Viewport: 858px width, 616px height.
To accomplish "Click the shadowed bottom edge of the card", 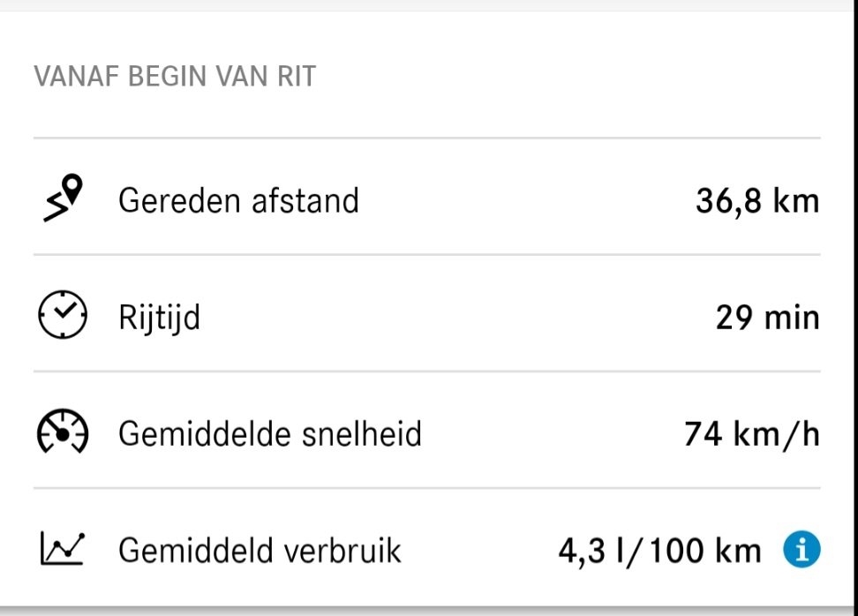I will pyautogui.click(x=429, y=609).
